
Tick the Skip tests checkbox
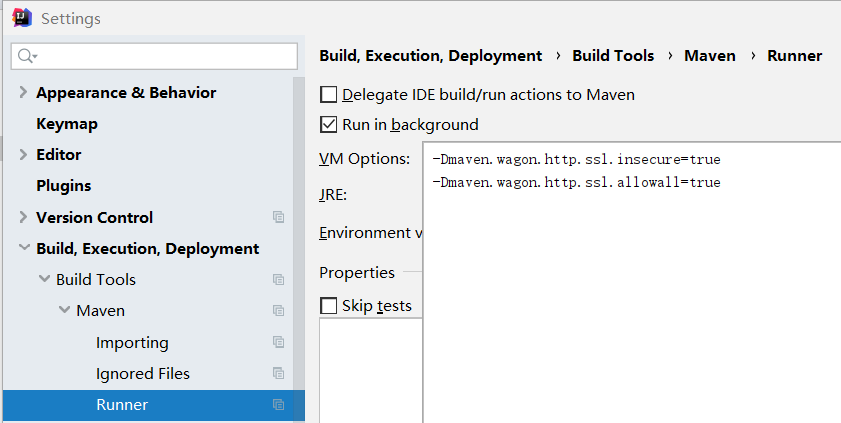[328, 306]
